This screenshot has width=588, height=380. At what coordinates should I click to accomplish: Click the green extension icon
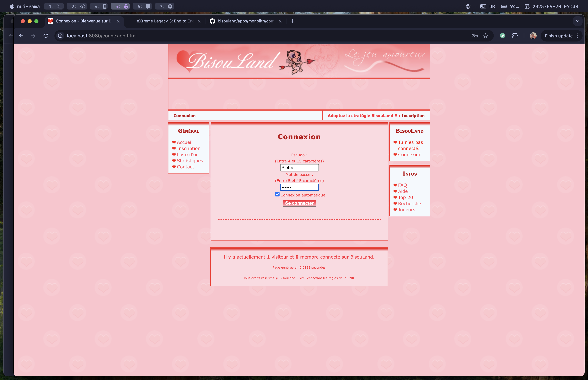click(502, 36)
